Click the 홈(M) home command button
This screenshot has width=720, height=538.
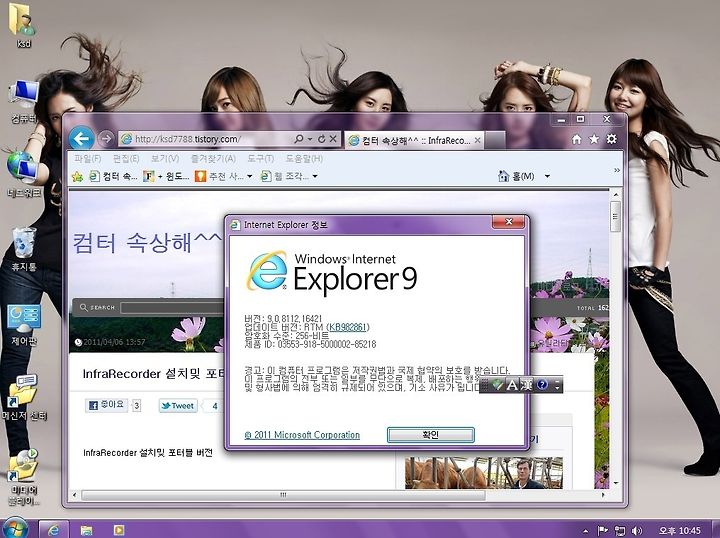coord(517,176)
